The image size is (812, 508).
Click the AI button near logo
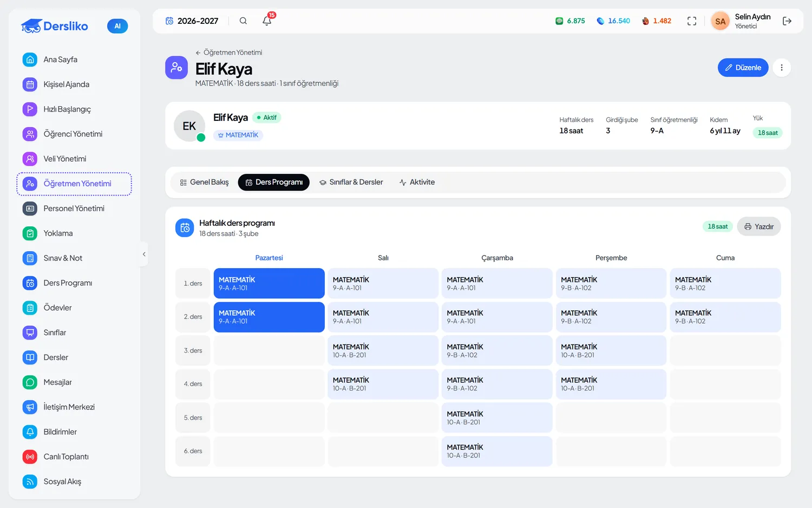pos(117,26)
